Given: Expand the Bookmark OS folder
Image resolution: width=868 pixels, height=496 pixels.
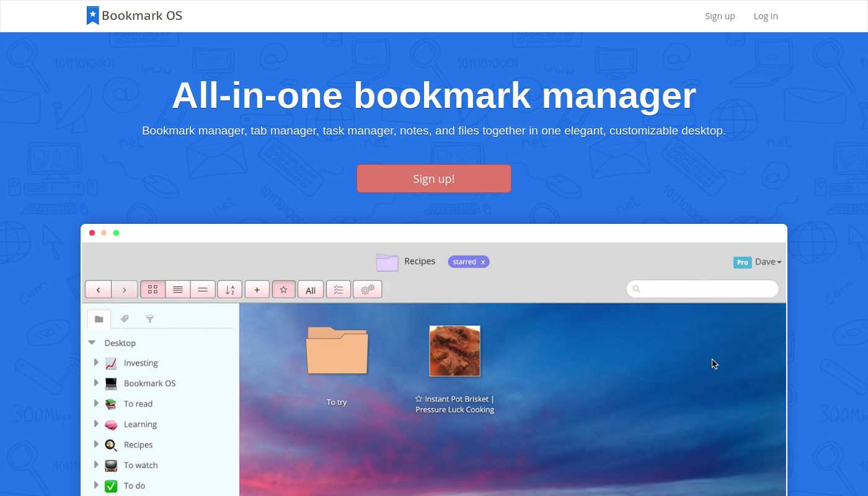Looking at the screenshot, I should point(96,383).
